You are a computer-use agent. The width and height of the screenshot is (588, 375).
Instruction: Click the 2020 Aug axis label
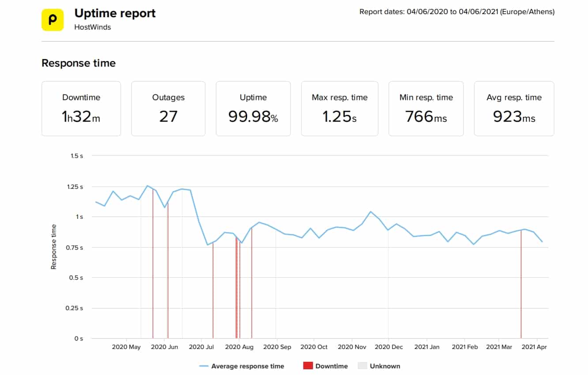(239, 347)
